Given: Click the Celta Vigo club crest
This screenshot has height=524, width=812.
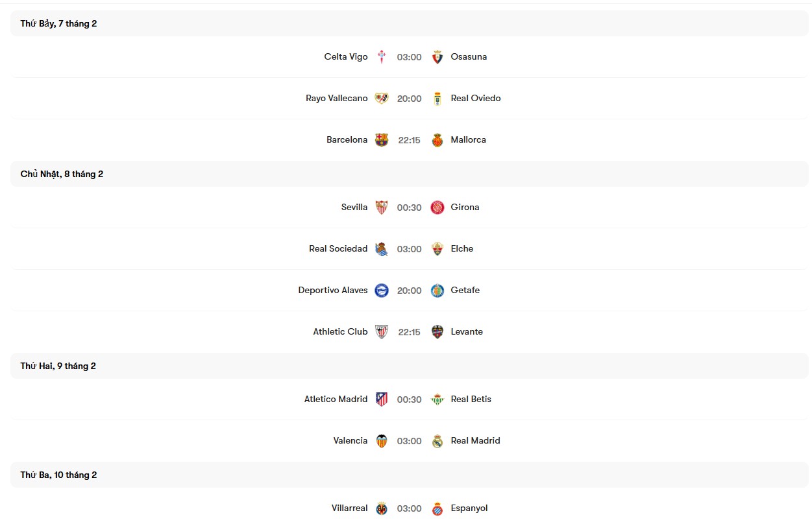Looking at the screenshot, I should tap(382, 56).
